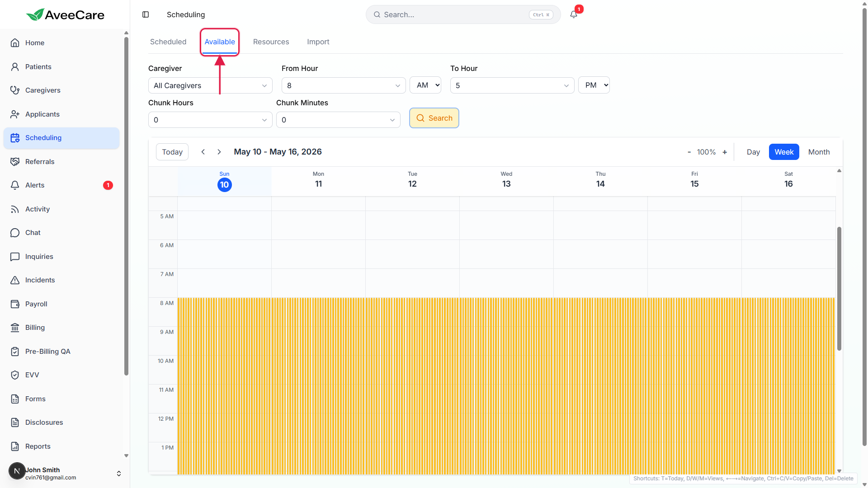Open the Chunk Hours dropdown

coord(210,120)
